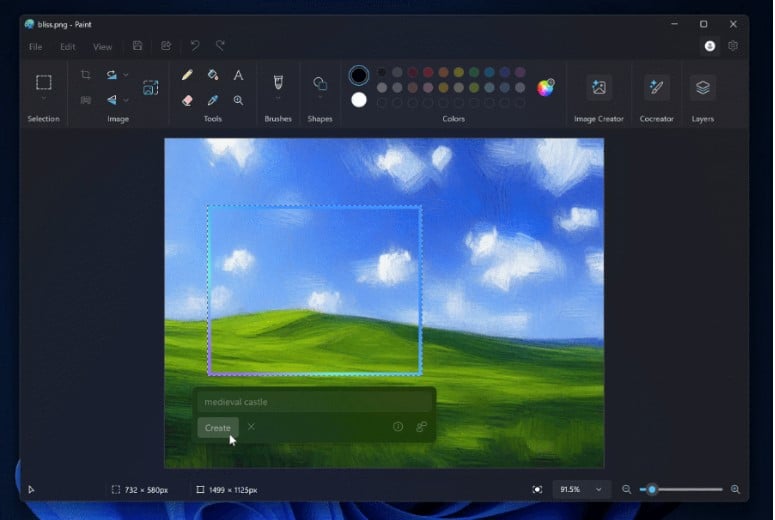The width and height of the screenshot is (775, 520).
Task: Click the fit to window icon
Action: (537, 489)
